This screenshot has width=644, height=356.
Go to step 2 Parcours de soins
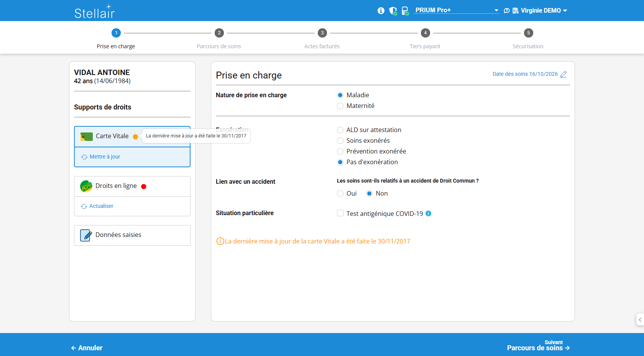tap(219, 33)
